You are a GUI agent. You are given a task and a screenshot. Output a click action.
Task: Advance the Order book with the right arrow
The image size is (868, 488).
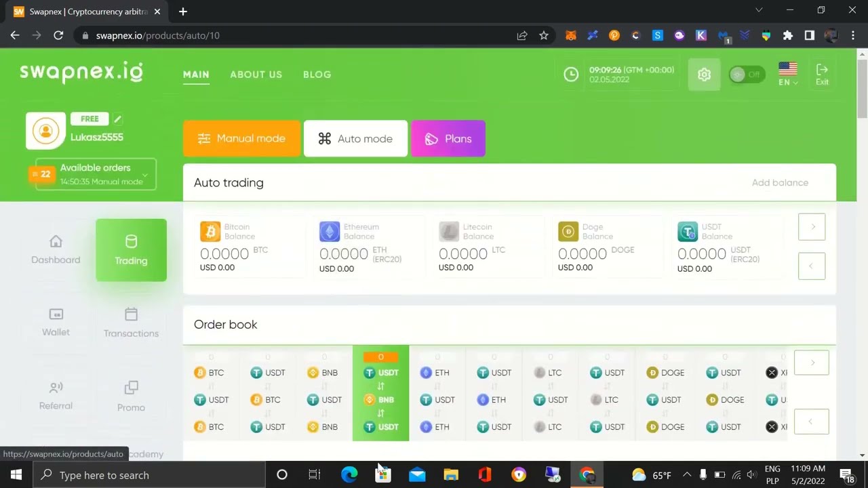click(812, 363)
